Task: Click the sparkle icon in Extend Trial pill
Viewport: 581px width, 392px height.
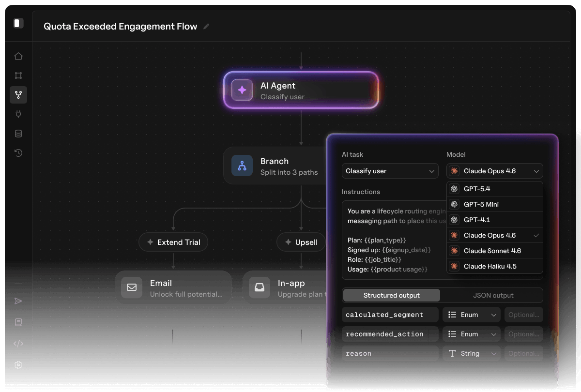Action: tap(150, 242)
